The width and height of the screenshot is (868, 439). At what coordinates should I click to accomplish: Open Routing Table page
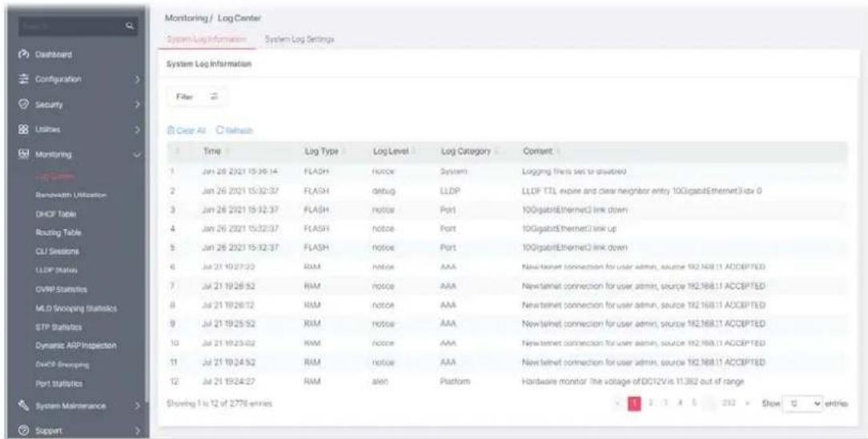tap(58, 232)
